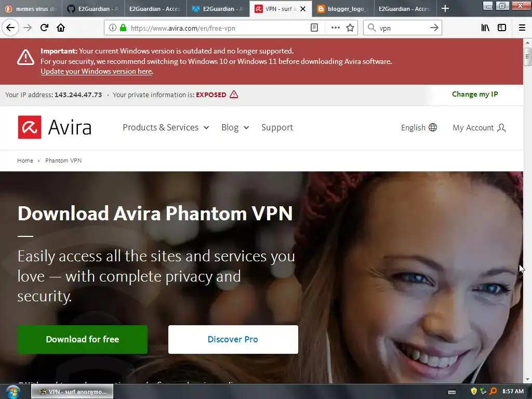Screen dimensions: 532x399
Task: Open the Firefox hamburger menu
Action: 522,28
